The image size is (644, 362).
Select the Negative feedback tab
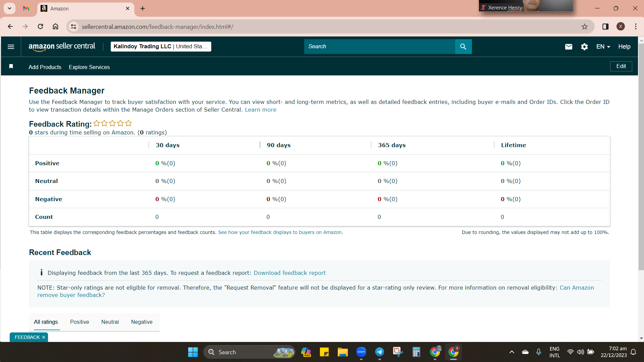pyautogui.click(x=142, y=322)
